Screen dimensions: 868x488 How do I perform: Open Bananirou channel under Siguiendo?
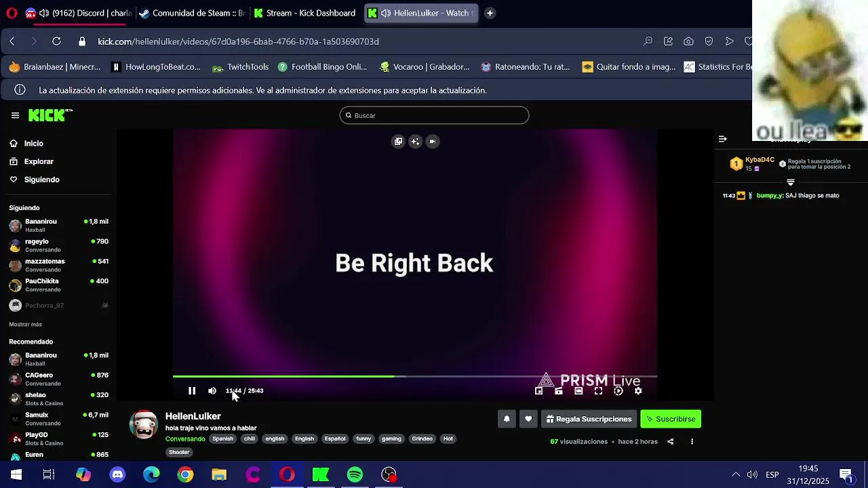[x=58, y=226]
